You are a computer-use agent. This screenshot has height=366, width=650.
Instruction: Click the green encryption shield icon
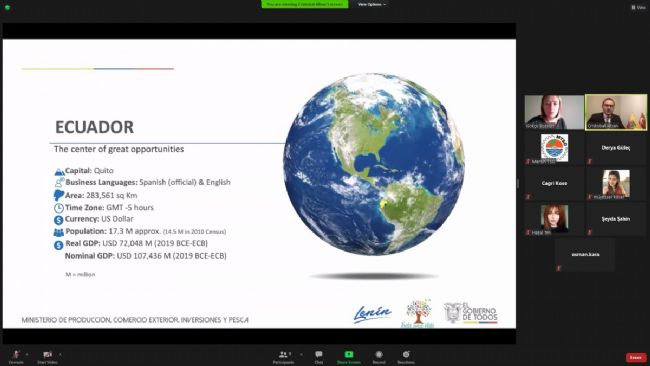(7, 7)
